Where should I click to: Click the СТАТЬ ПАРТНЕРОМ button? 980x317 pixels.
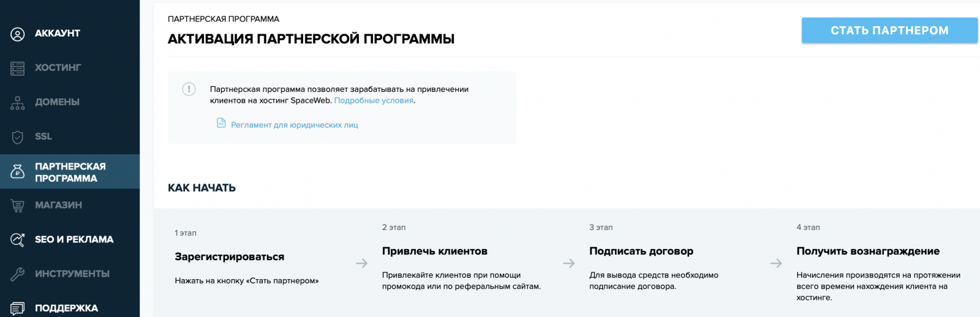tap(889, 31)
